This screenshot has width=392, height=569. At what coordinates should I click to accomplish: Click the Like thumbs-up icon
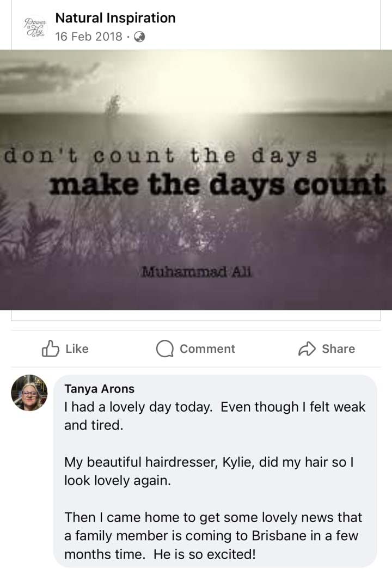pyautogui.click(x=51, y=348)
